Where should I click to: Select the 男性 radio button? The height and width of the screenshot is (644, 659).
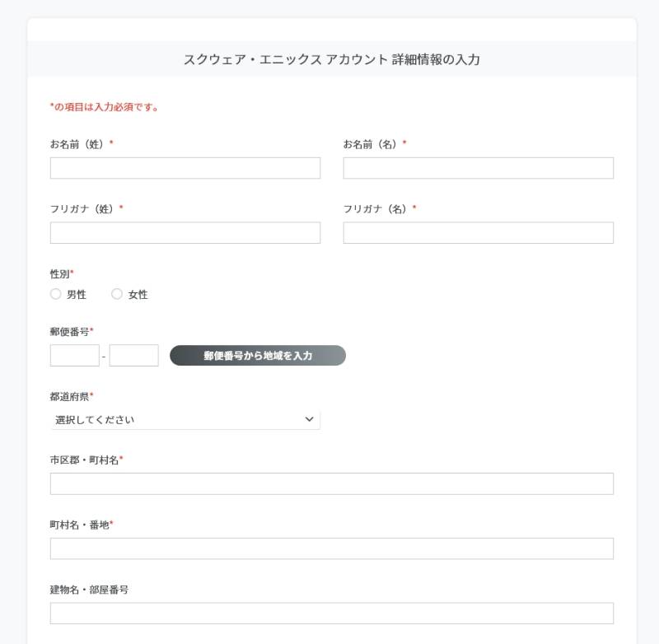[55, 294]
